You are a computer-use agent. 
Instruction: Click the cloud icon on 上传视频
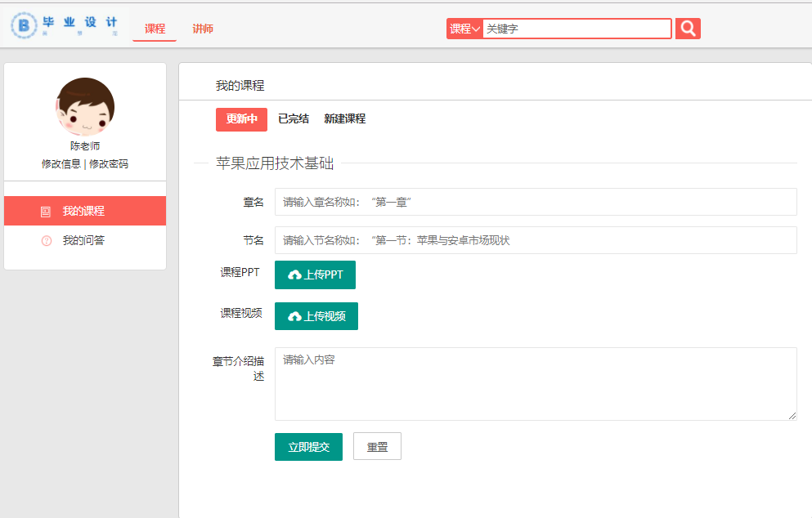pos(295,316)
